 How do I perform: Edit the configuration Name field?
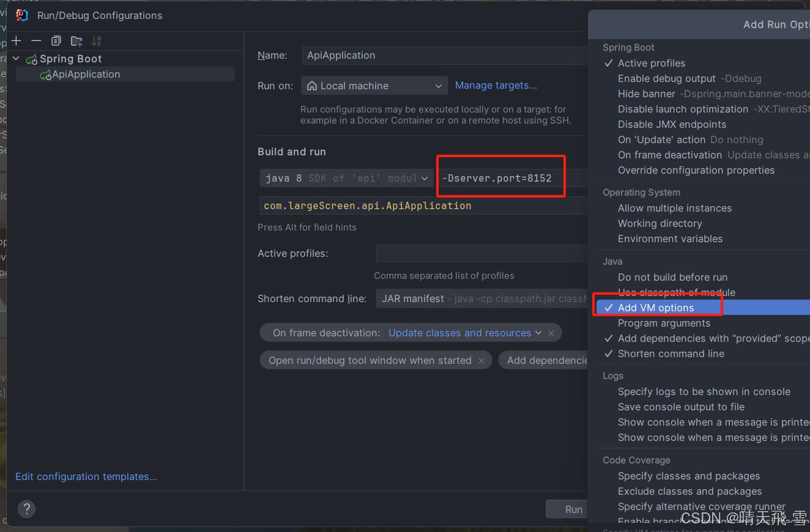tap(445, 55)
